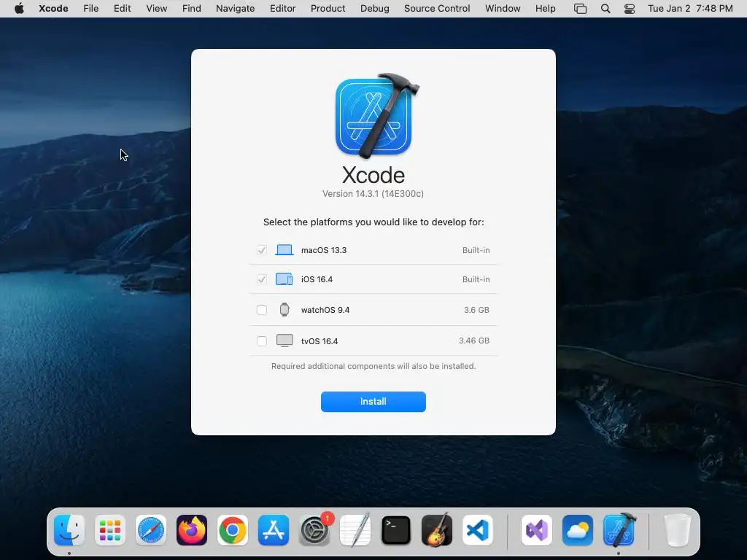This screenshot has width=747, height=560.
Task: Toggle the iOS 16.4 checkbox
Action: (x=262, y=279)
